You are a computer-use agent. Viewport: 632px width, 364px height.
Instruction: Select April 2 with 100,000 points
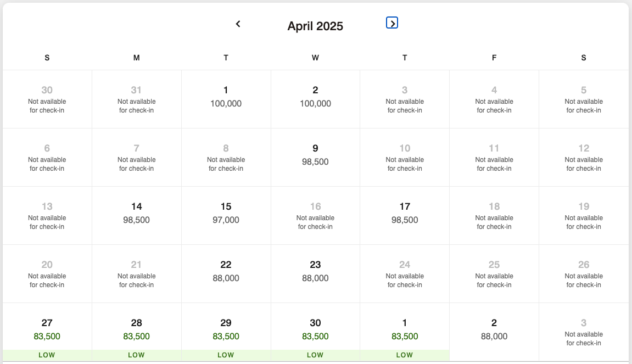pyautogui.click(x=315, y=99)
